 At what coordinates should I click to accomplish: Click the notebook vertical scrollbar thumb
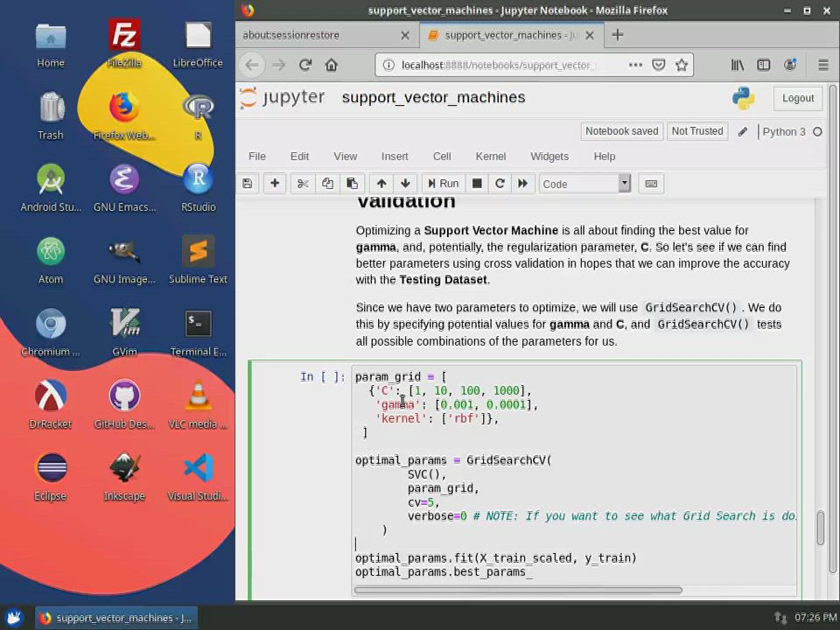point(820,528)
